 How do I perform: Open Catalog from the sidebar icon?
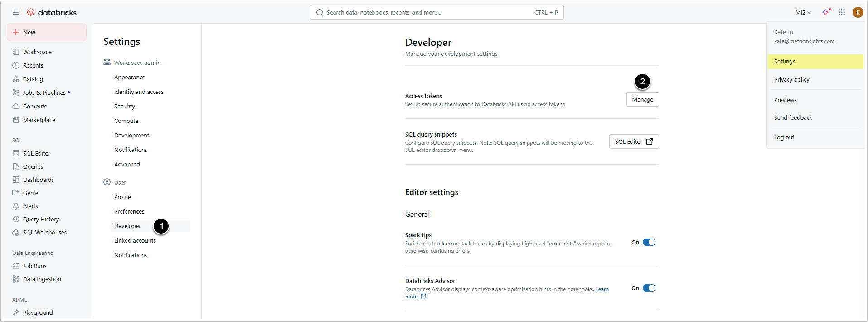16,79
